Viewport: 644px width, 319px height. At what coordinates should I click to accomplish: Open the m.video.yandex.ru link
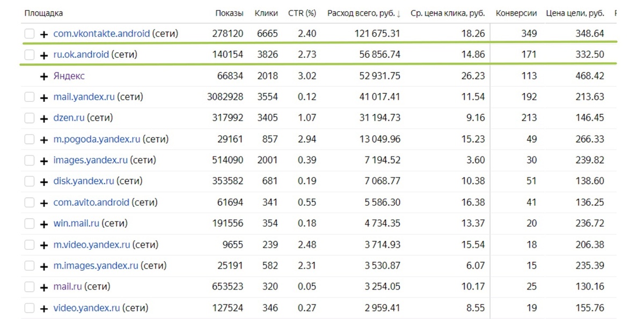click(x=92, y=244)
